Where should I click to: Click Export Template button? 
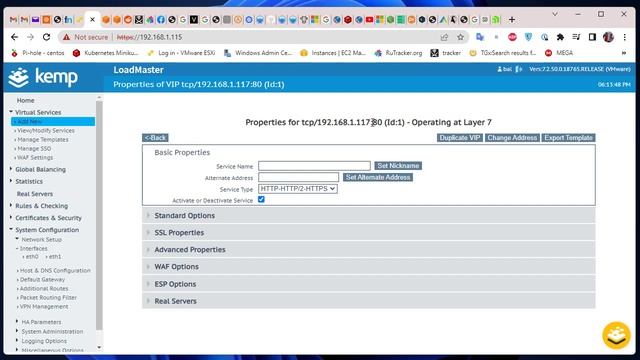click(568, 138)
